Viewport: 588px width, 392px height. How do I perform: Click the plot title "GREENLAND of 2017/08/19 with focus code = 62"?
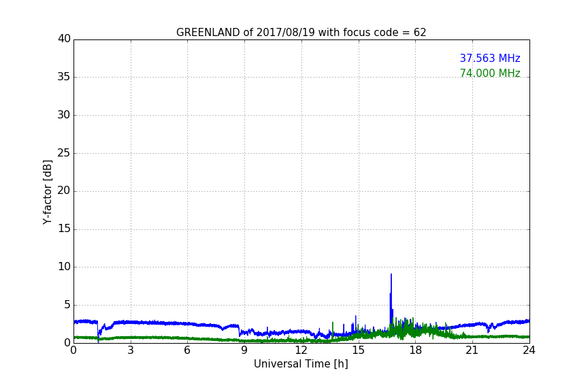[x=301, y=33]
